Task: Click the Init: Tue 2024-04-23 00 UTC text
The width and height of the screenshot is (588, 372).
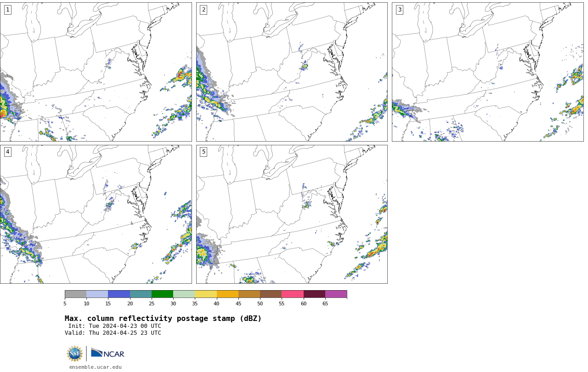Action: tap(115, 326)
